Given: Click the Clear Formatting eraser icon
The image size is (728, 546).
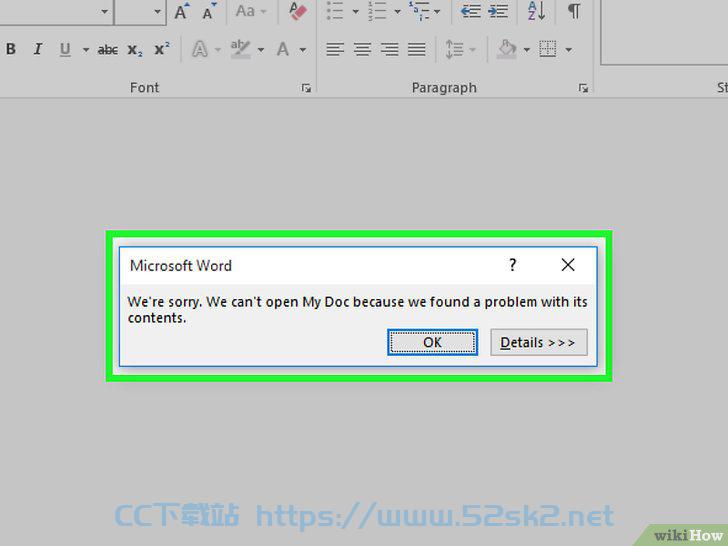Looking at the screenshot, I should point(298,11).
